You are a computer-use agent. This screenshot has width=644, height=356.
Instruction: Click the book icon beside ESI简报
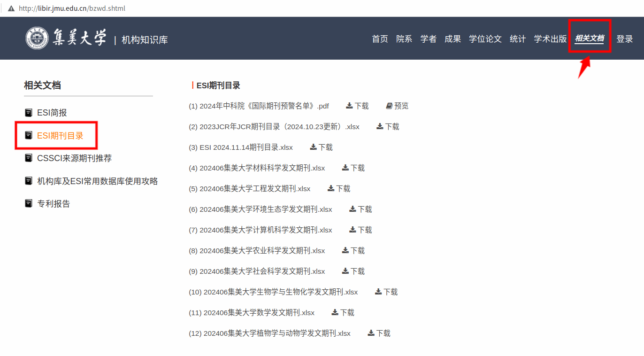[x=29, y=113]
